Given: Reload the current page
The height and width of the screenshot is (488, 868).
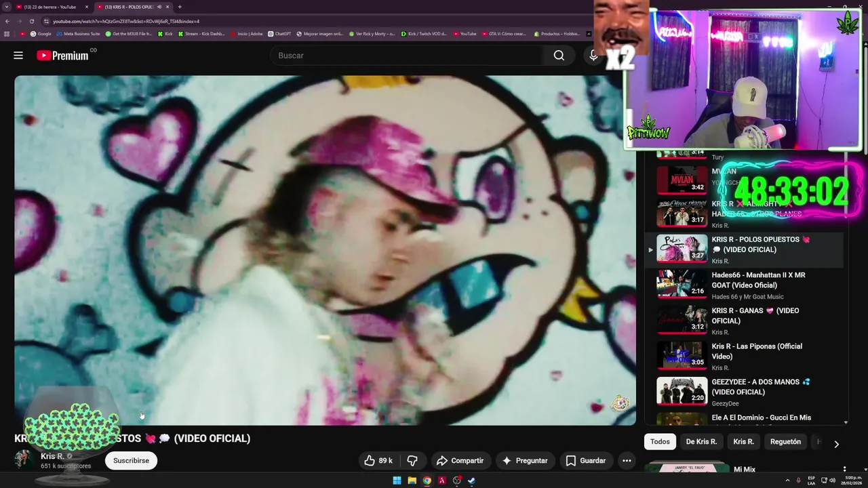Looking at the screenshot, I should pos(31,21).
